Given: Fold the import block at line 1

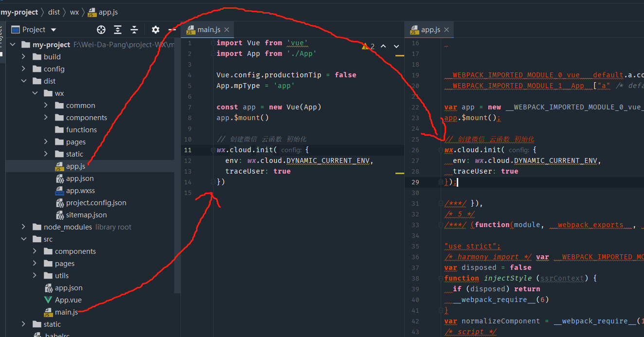Looking at the screenshot, I should (213, 43).
